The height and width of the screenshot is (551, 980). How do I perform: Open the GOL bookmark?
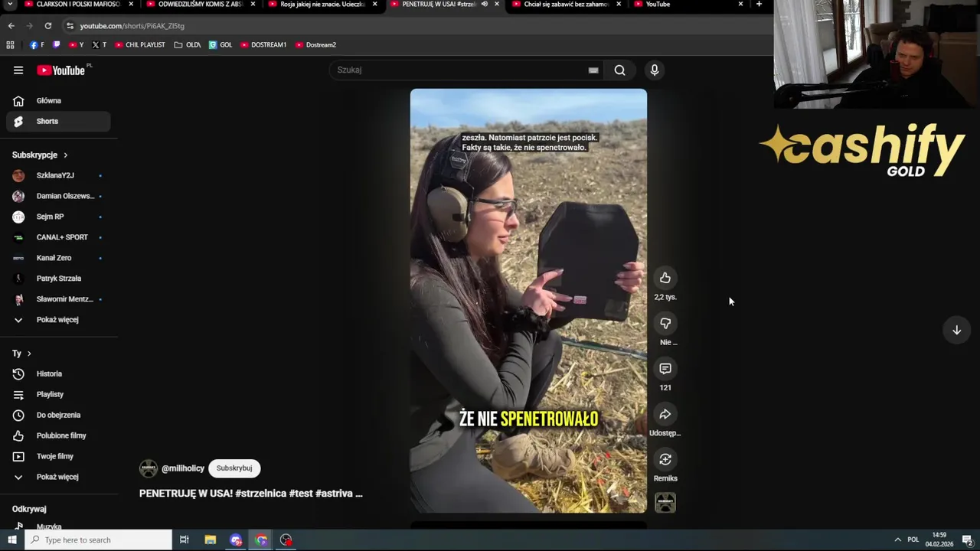tap(220, 45)
